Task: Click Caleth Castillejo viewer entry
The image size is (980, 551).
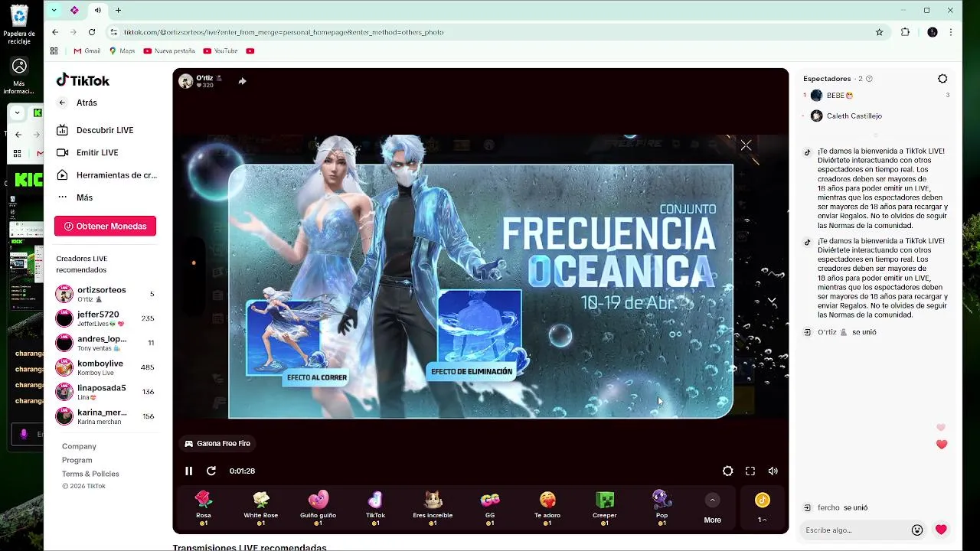Action: click(877, 116)
